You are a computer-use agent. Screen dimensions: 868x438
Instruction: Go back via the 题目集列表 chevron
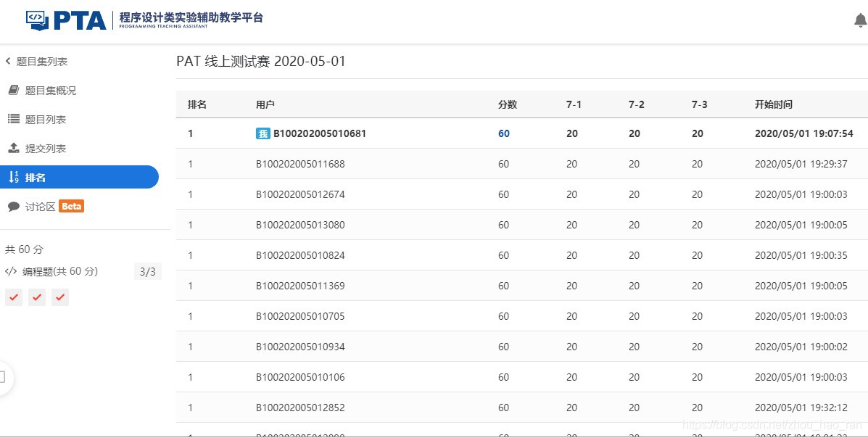tap(8, 61)
